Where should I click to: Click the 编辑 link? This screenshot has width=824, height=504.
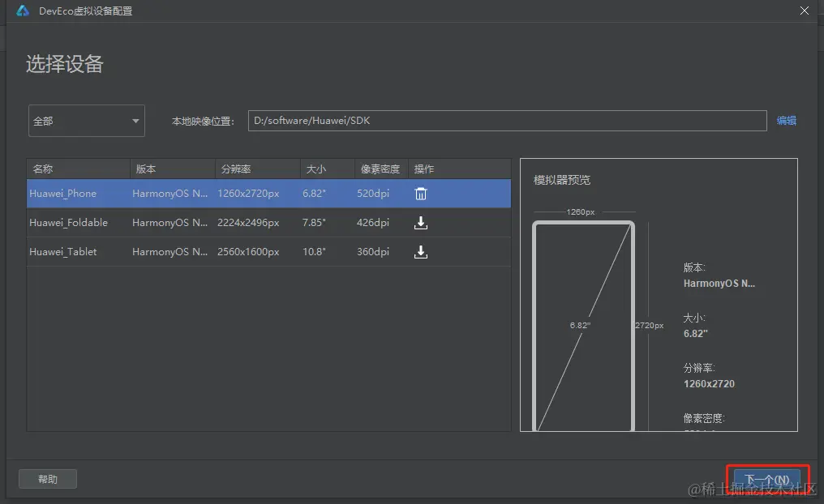click(786, 121)
